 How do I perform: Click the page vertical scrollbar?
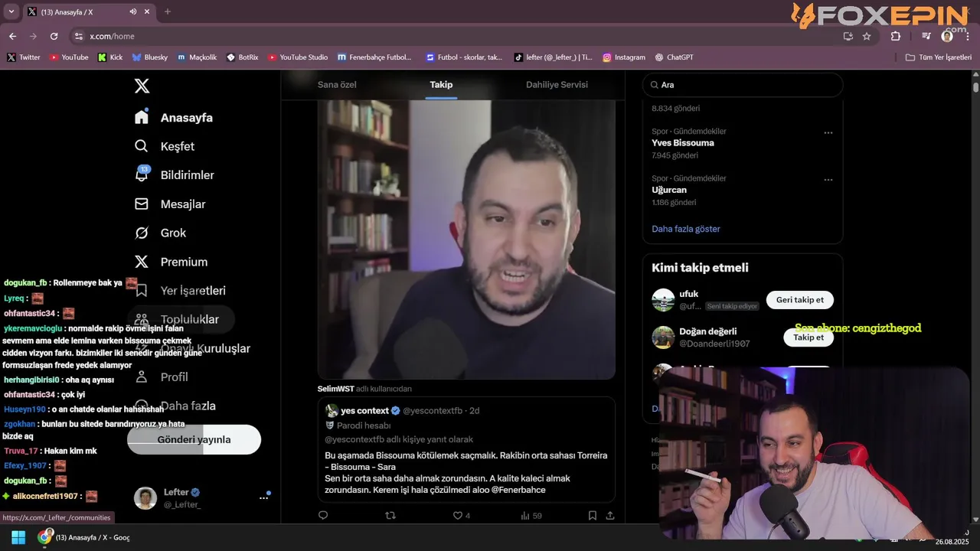tap(975, 86)
